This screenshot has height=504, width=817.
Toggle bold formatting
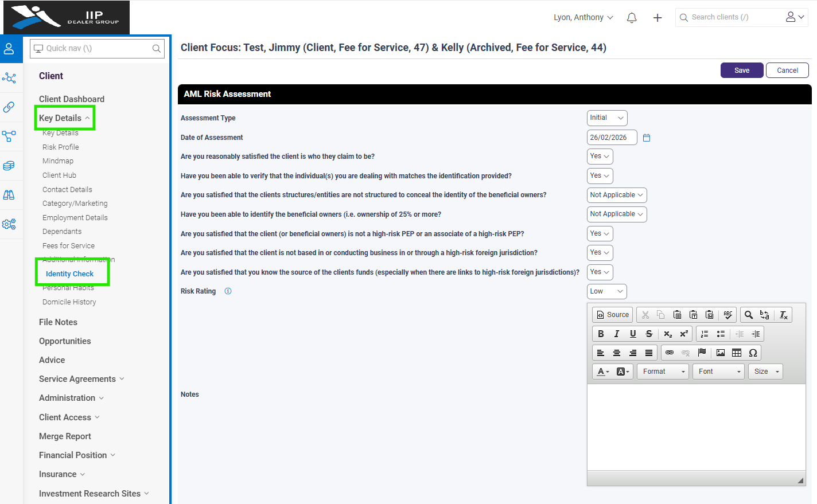[x=601, y=334]
